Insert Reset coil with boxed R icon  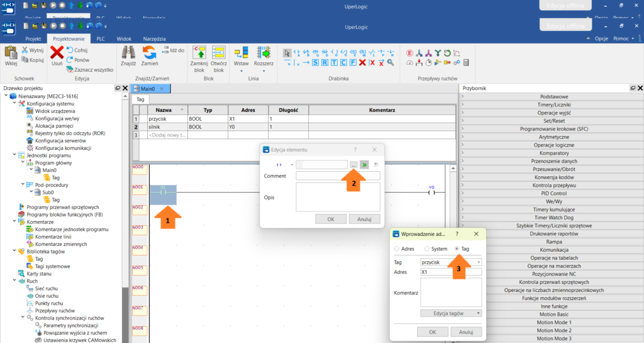coord(325,62)
